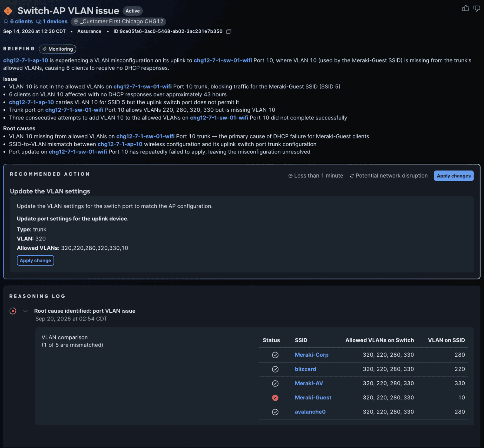The image size is (484, 448).
Task: Click the disruption icon beside Potential network disruption
Action: coord(352,176)
